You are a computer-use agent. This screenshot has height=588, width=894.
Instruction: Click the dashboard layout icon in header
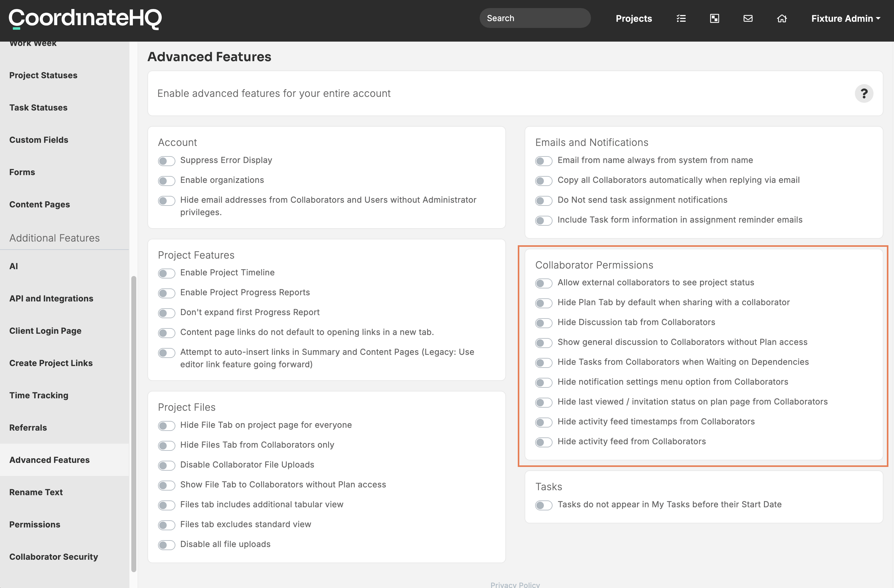(715, 18)
